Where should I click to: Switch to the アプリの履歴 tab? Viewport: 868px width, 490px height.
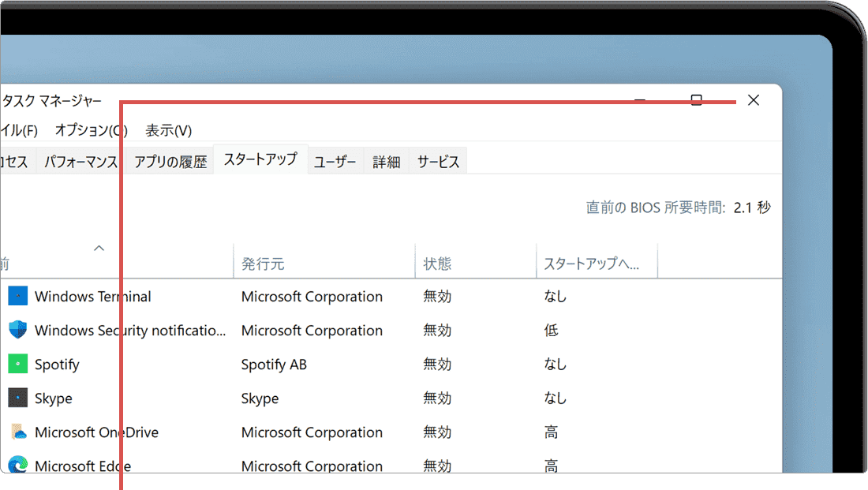point(170,162)
